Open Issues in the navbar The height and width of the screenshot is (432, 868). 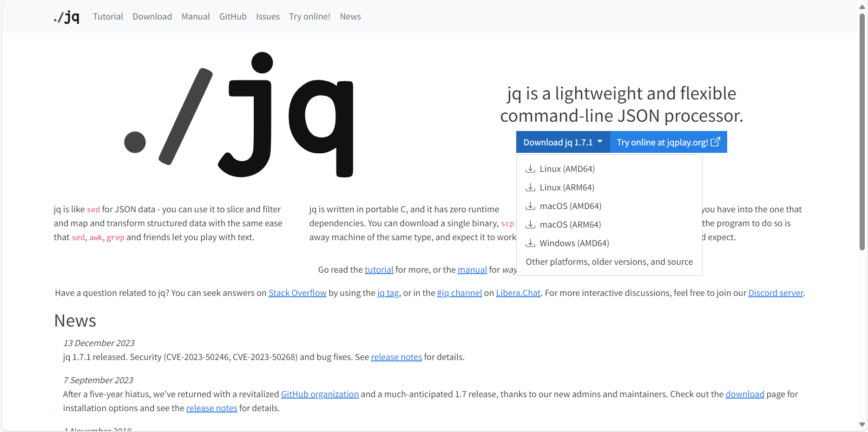click(268, 17)
